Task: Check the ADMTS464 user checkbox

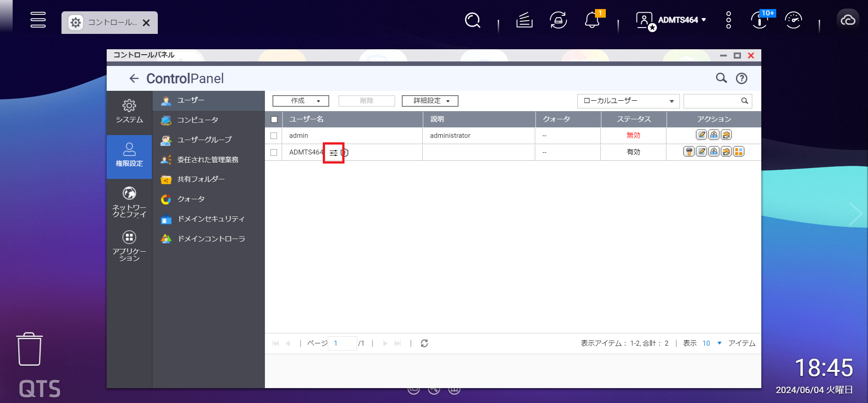Action: tap(274, 153)
